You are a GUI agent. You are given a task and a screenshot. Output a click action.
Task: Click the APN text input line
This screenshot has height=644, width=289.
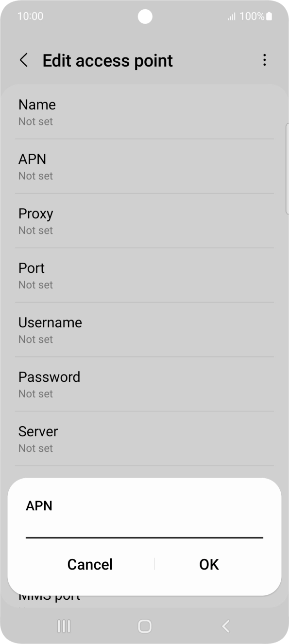(143, 535)
